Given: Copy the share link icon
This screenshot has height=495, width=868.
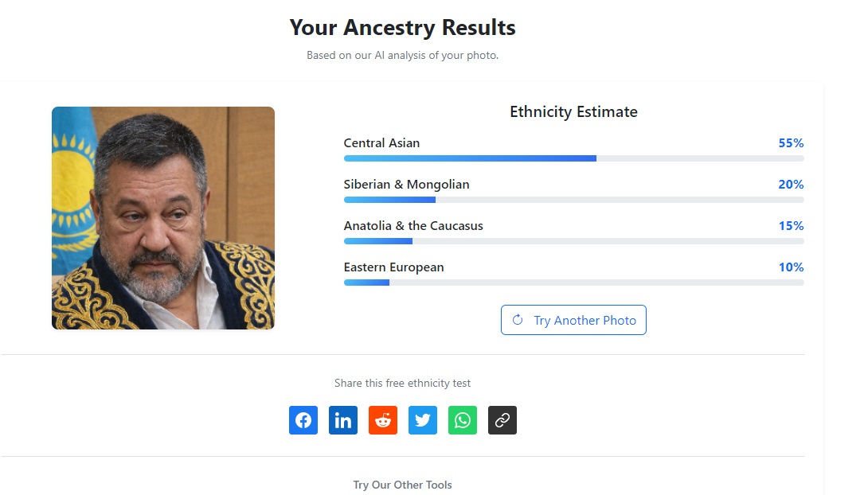Looking at the screenshot, I should click(x=502, y=420).
